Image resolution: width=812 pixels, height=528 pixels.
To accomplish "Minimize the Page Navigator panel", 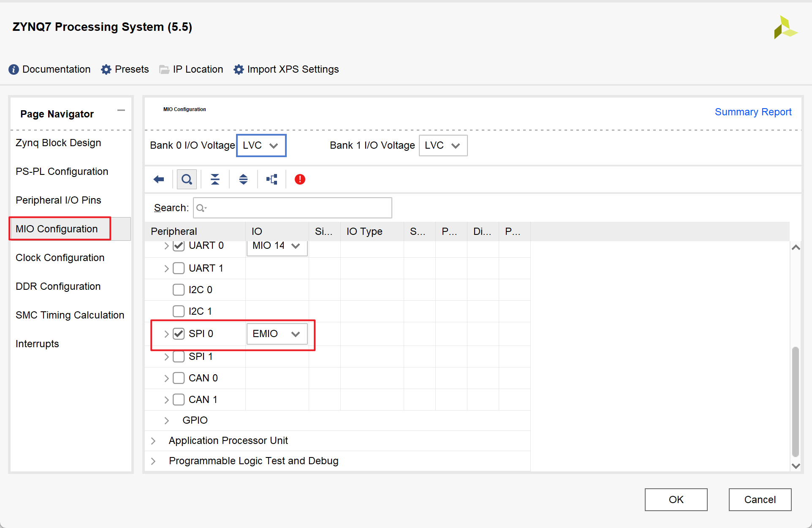I will pos(121,111).
